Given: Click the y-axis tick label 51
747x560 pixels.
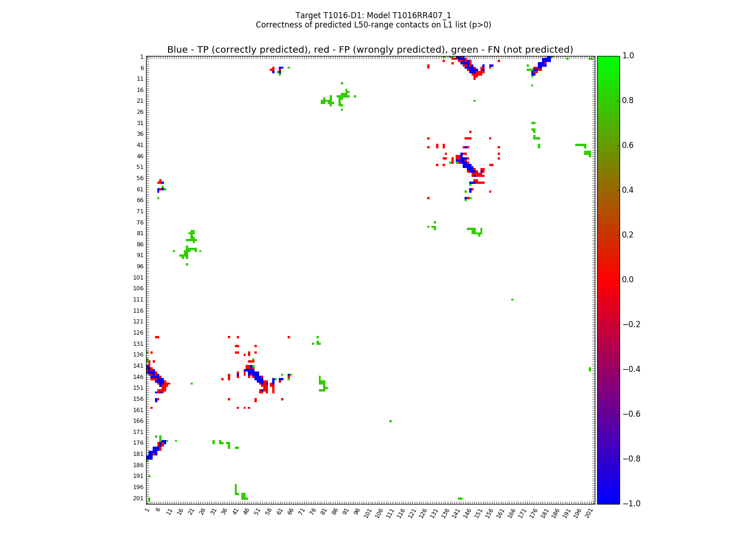Looking at the screenshot, I should click(140, 167).
